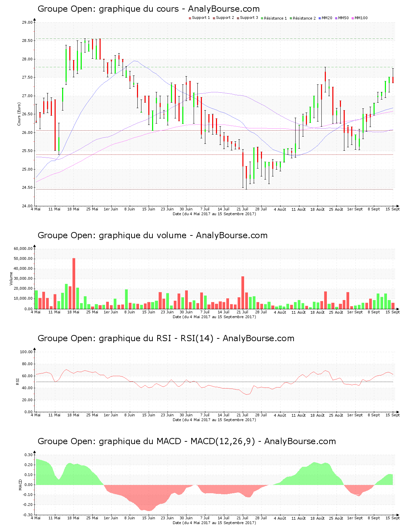Click the MM20 legend blue square
The height and width of the screenshot is (532, 412).
320,18
